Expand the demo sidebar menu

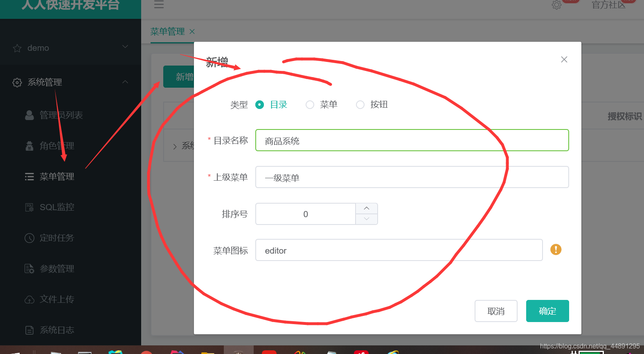click(70, 48)
